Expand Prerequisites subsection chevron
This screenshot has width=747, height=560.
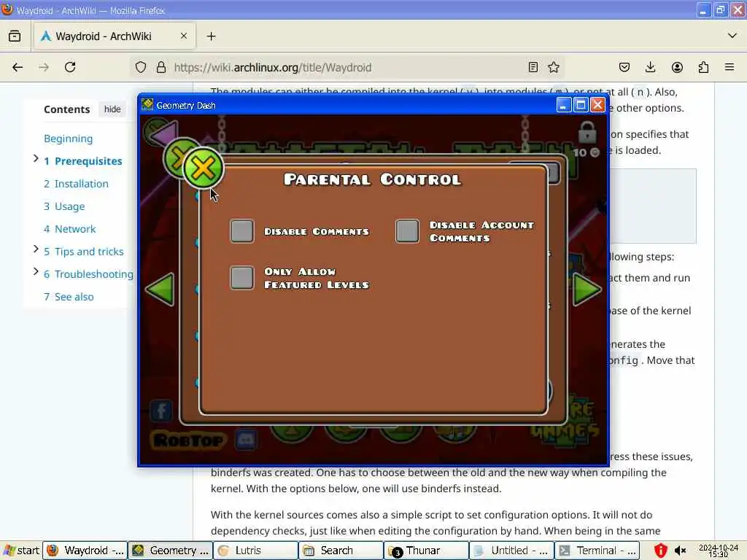[36, 158]
